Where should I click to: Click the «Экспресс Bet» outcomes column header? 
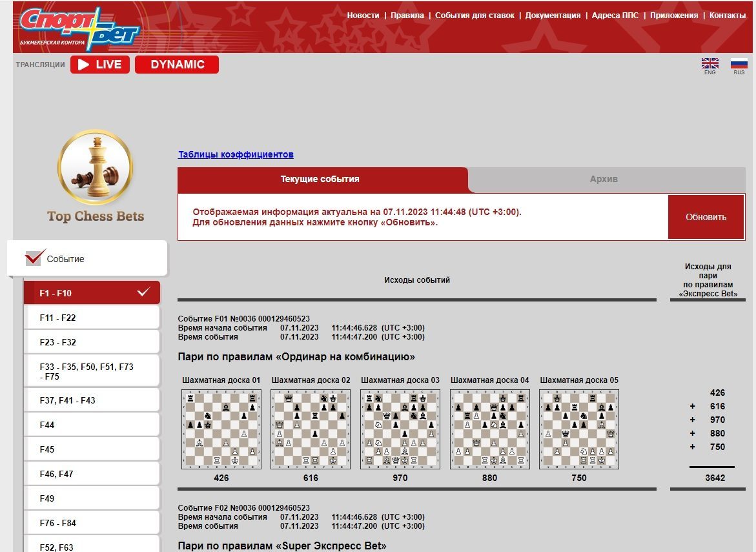pyautogui.click(x=708, y=280)
